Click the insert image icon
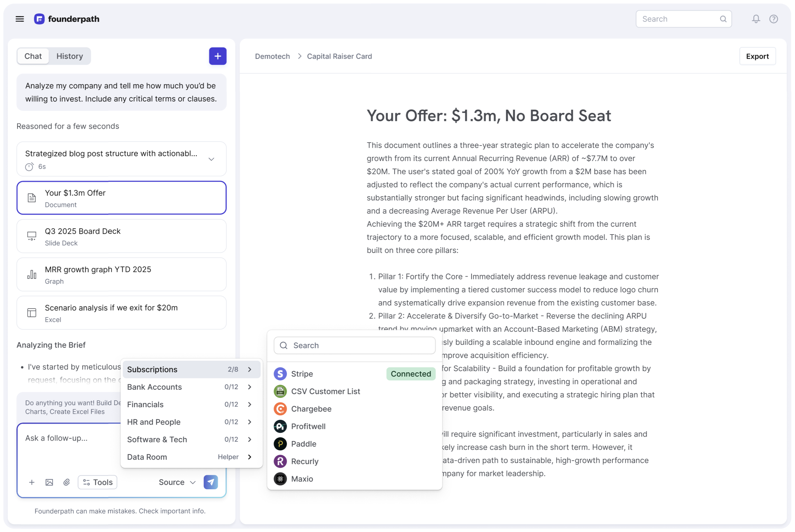 [x=49, y=482]
